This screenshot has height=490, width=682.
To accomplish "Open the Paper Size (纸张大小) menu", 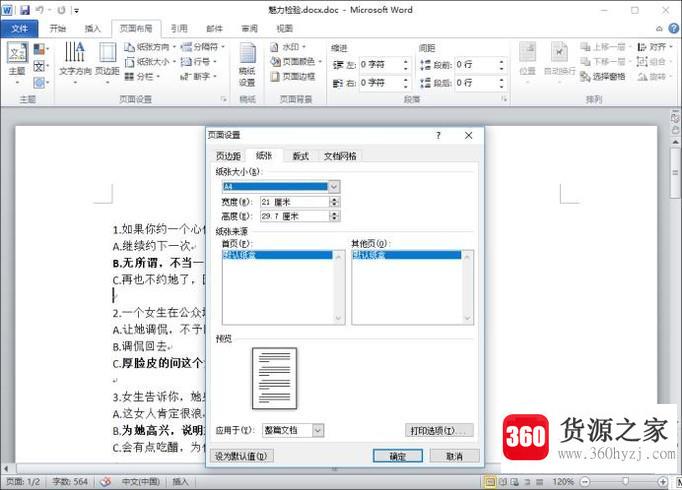I will point(150,62).
